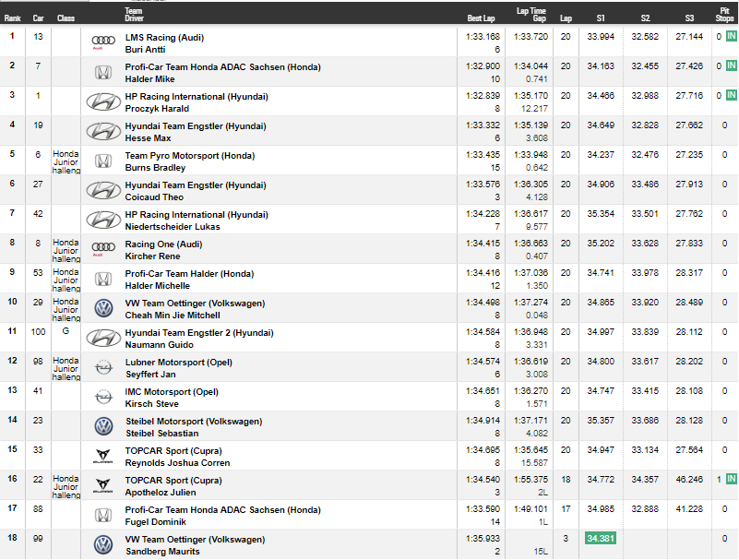Click the Audi logo for Racing One
Viewport: 739px width, 560px height.
pos(103,249)
